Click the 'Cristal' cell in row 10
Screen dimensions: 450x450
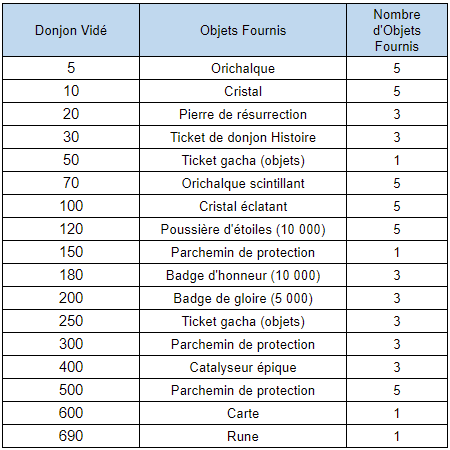pyautogui.click(x=243, y=91)
